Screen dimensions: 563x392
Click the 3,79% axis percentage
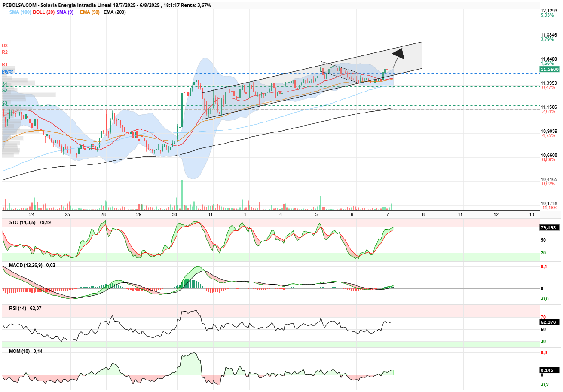click(547, 39)
